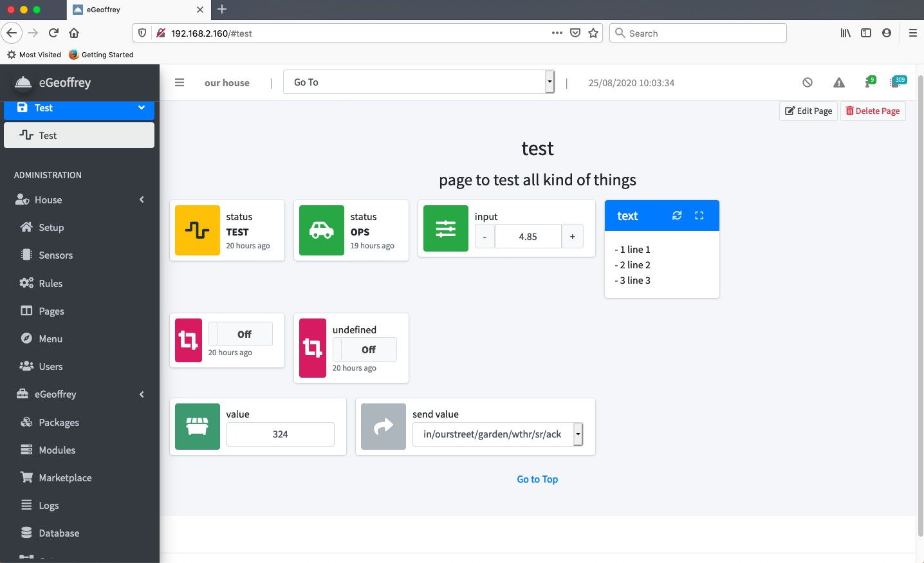Click the green car OPS status icon

322,230
